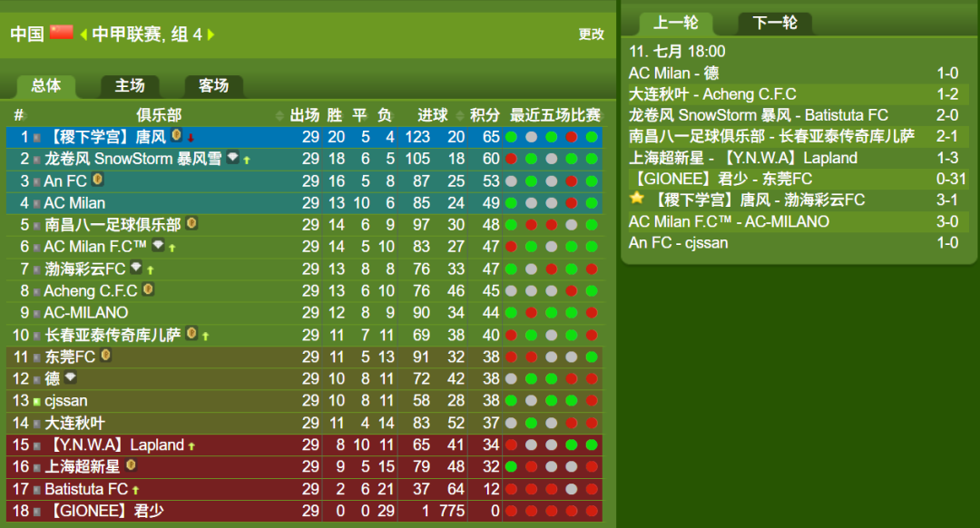The image size is (980, 528).
Task: Click status square next to cjssan
Action: pyautogui.click(x=37, y=401)
